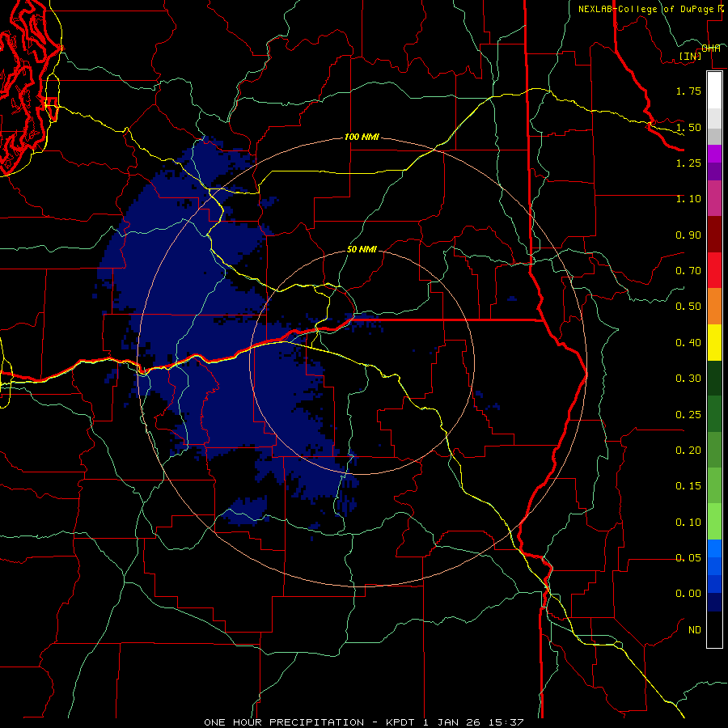Click the 1.75 legend value
The height and width of the screenshot is (728, 728).
point(688,91)
